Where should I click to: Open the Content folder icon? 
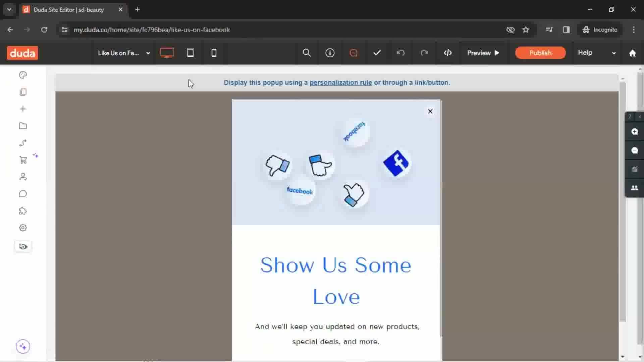(23, 126)
